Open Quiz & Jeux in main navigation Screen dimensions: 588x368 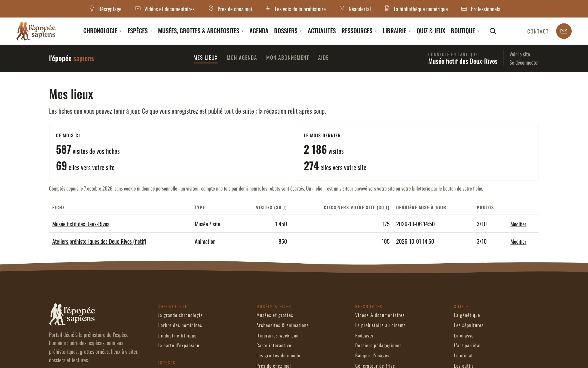tap(431, 31)
